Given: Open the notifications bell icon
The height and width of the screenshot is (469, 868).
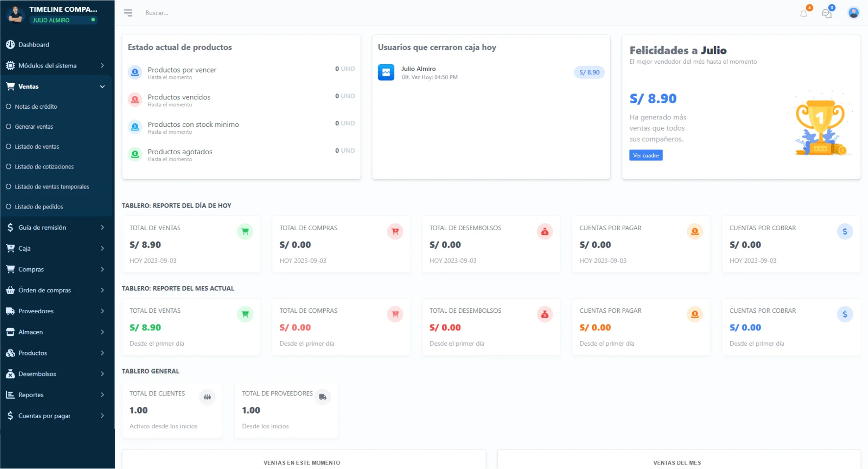Looking at the screenshot, I should (804, 13).
